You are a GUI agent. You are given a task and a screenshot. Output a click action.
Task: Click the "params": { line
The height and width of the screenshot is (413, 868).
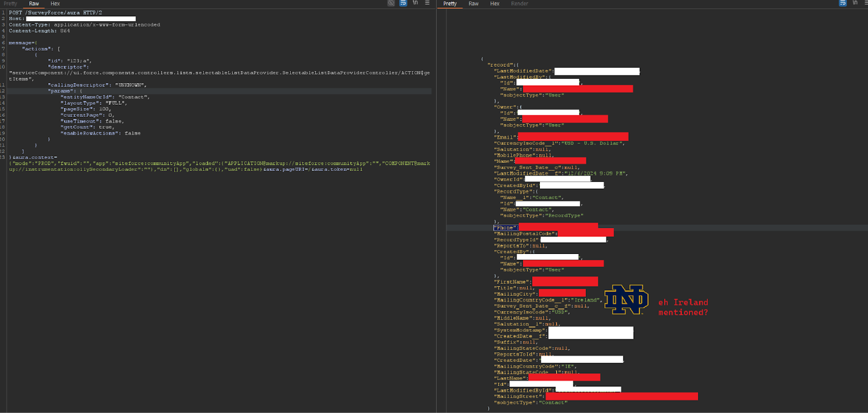pos(65,91)
